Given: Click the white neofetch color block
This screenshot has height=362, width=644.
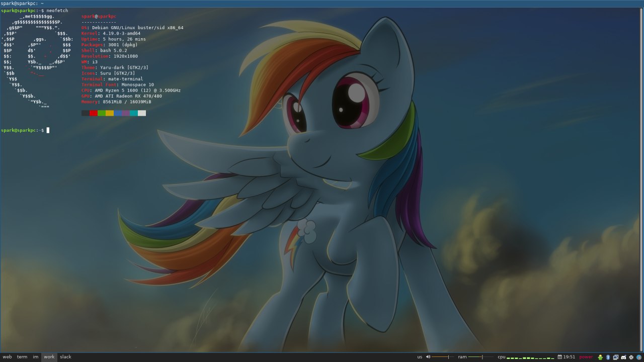Looking at the screenshot, I should click(x=142, y=113).
